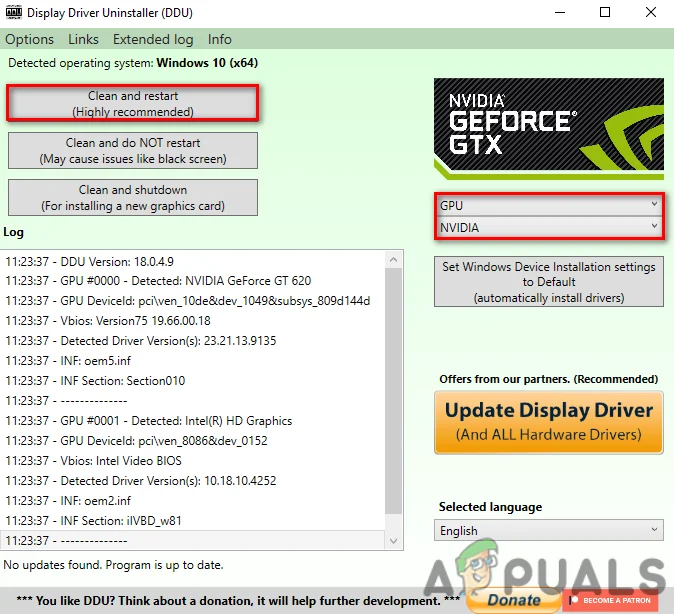The image size is (674, 614).
Task: Click the log panel vertical scrollbar
Action: (393, 400)
